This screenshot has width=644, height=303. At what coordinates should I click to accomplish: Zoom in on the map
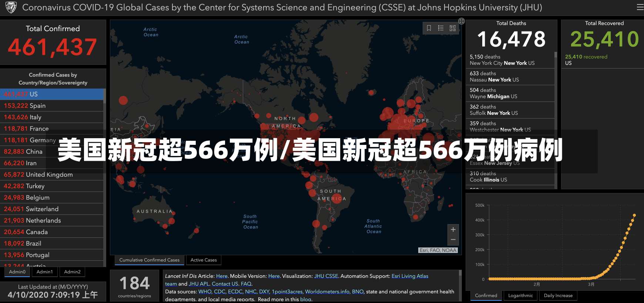coord(453,230)
